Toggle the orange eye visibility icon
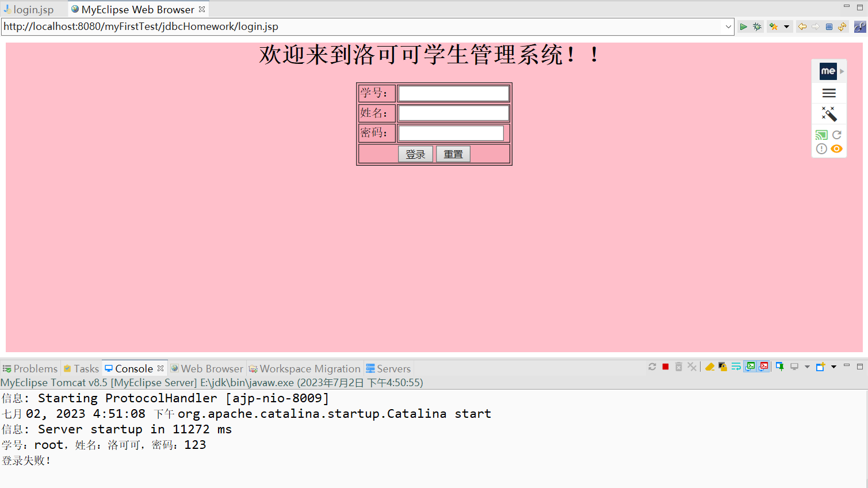The image size is (868, 488). pyautogui.click(x=837, y=149)
